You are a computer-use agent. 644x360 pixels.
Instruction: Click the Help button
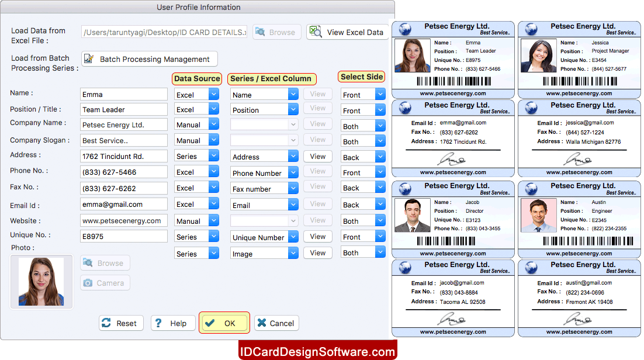tap(173, 323)
